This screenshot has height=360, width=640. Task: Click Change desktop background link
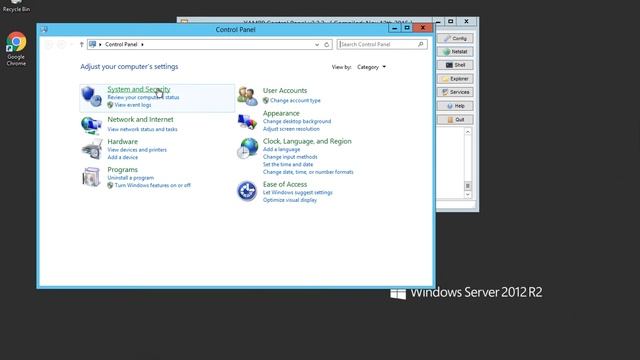[297, 121]
